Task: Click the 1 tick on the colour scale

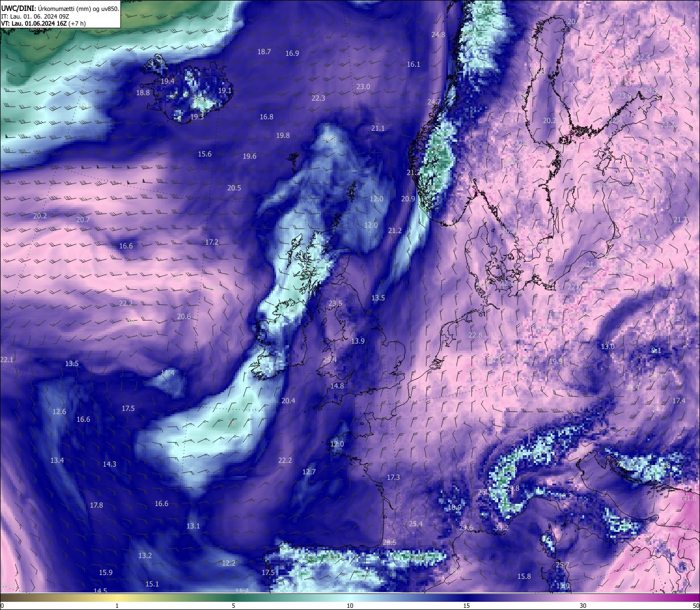Action: pos(116,606)
